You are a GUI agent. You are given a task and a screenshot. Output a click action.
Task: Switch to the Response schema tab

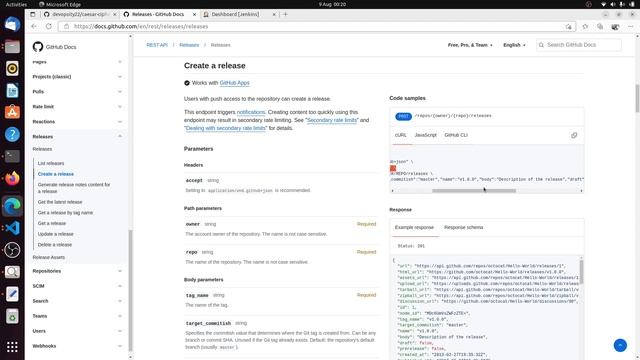[x=463, y=227]
